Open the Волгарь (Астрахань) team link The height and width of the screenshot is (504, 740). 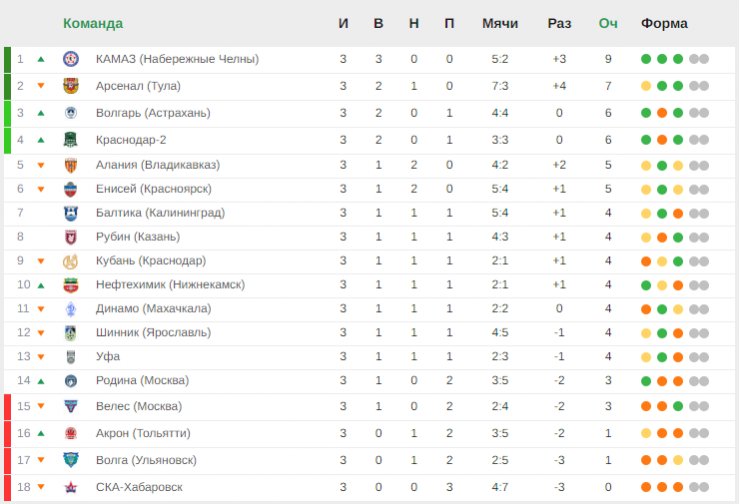click(153, 113)
